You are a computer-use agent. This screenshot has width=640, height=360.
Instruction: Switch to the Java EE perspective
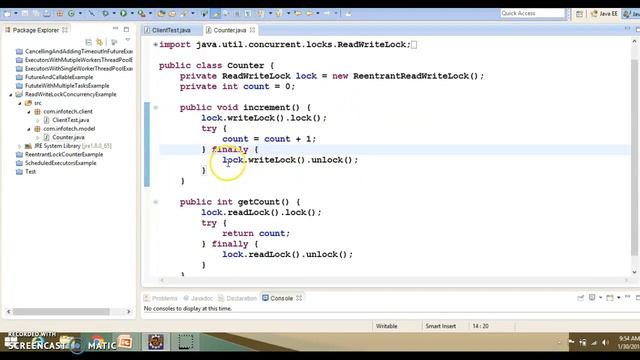pyautogui.click(x=604, y=14)
